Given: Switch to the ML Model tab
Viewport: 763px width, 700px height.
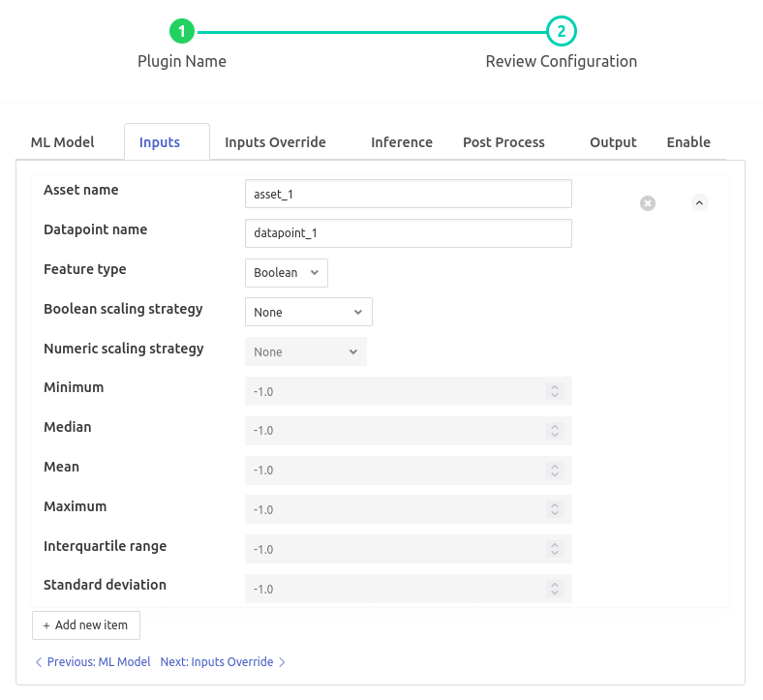Looking at the screenshot, I should coord(63,142).
